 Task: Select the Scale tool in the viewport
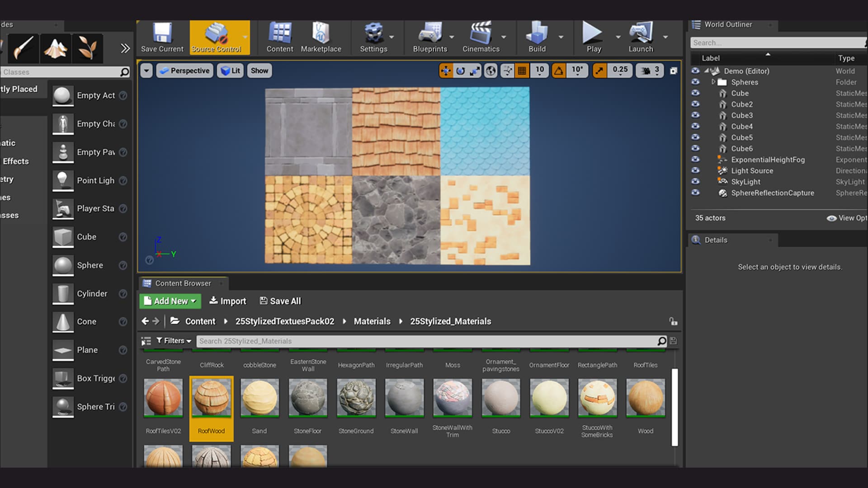point(475,70)
